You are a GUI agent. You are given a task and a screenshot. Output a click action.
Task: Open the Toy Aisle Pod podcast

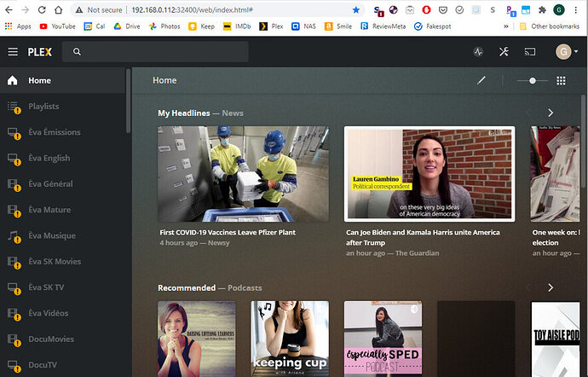[556, 339]
